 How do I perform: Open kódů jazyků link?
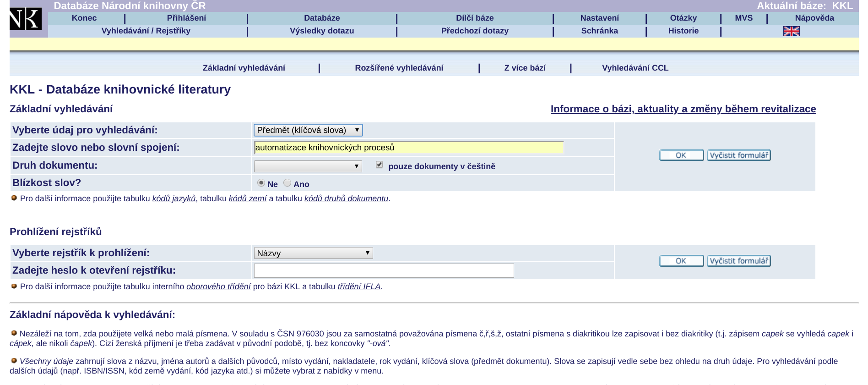174,198
